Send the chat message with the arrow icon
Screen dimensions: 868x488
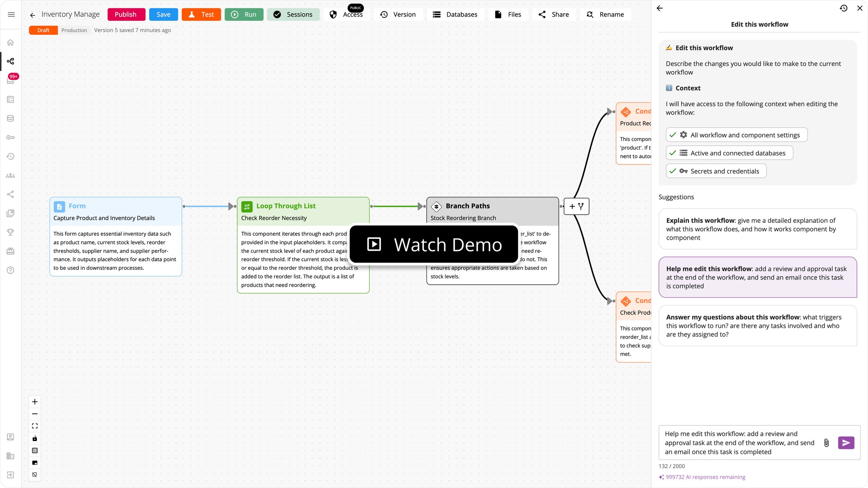pos(846,443)
